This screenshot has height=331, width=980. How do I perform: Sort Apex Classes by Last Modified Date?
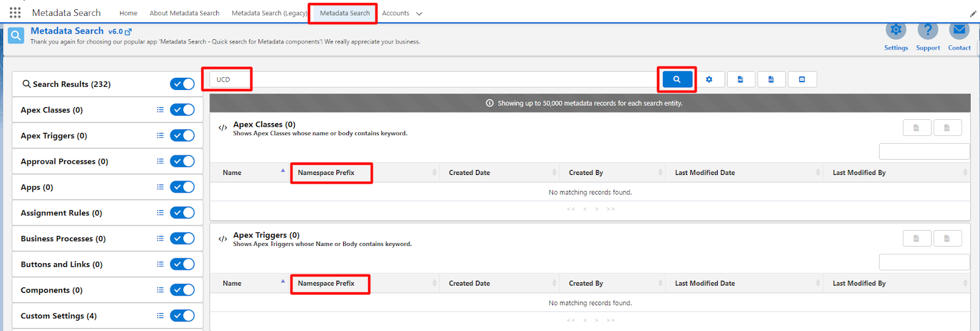[x=744, y=173]
